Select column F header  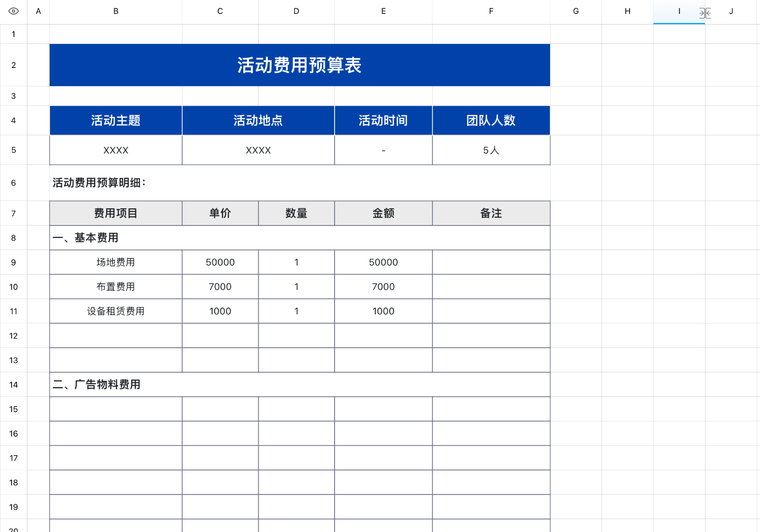(491, 11)
